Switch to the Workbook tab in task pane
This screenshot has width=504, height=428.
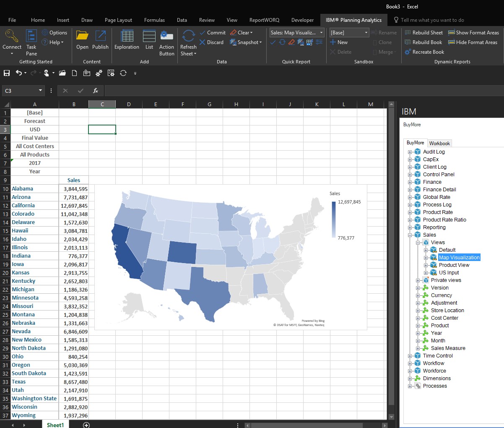(x=439, y=143)
